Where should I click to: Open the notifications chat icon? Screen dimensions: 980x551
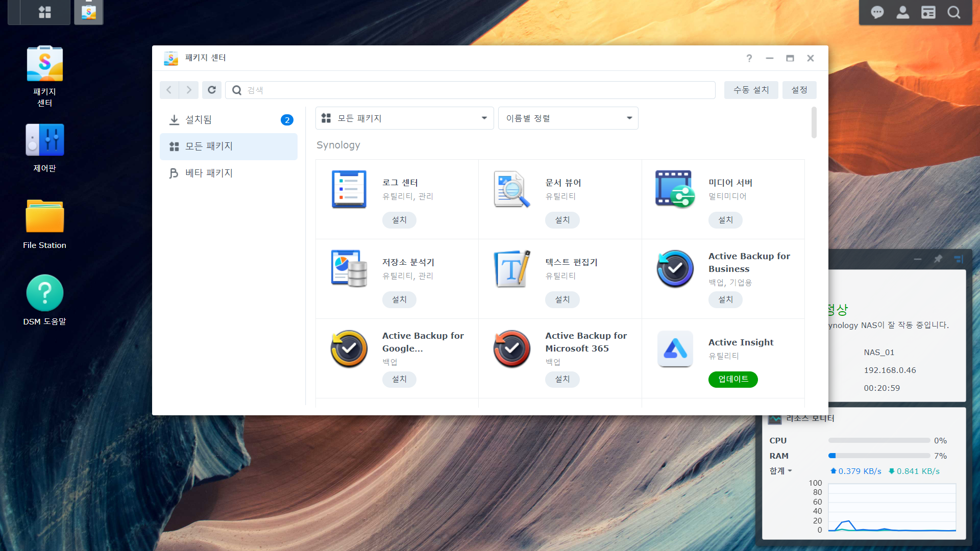[x=877, y=12]
